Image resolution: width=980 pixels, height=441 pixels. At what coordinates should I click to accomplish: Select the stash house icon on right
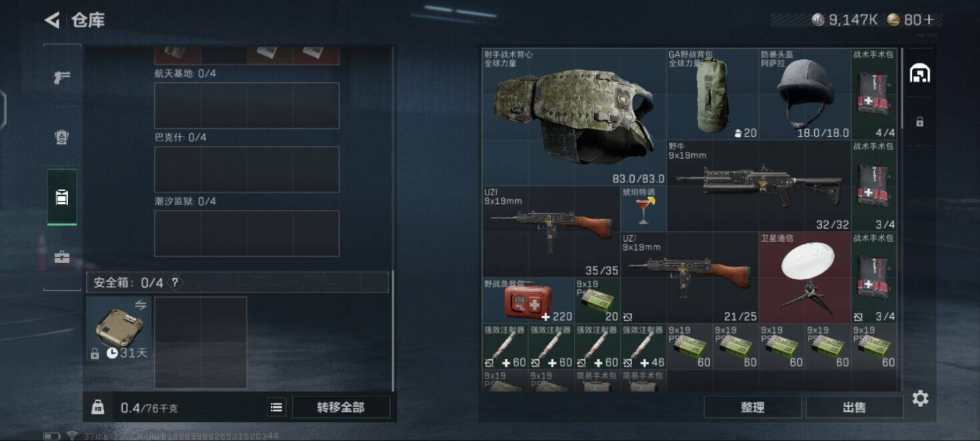coord(920,74)
